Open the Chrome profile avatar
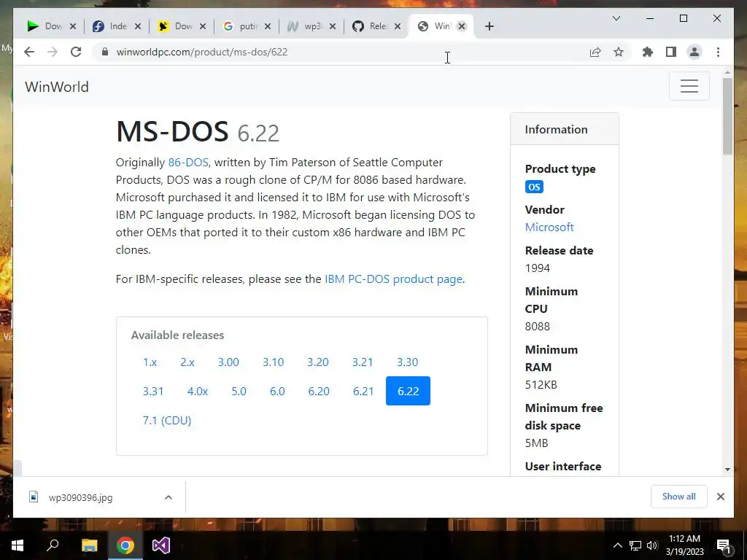 pos(694,52)
